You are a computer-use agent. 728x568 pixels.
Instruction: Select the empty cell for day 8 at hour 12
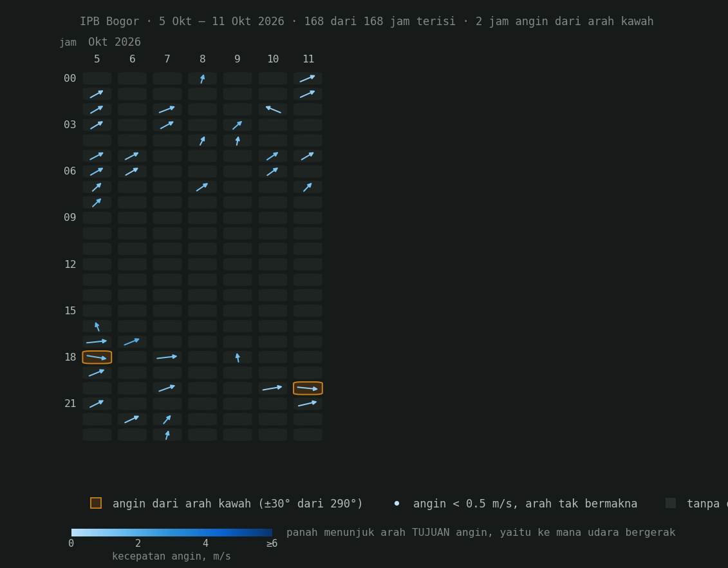[202, 264]
